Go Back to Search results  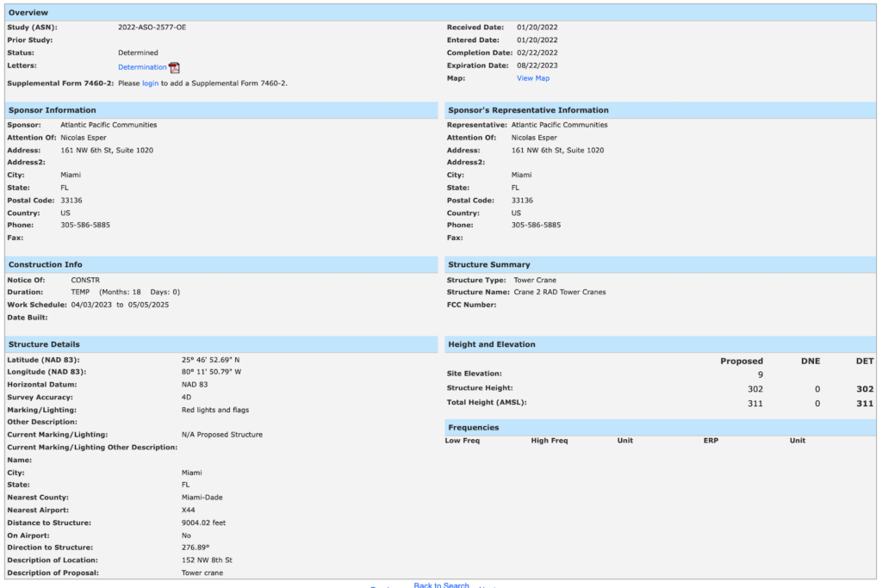tap(441, 585)
